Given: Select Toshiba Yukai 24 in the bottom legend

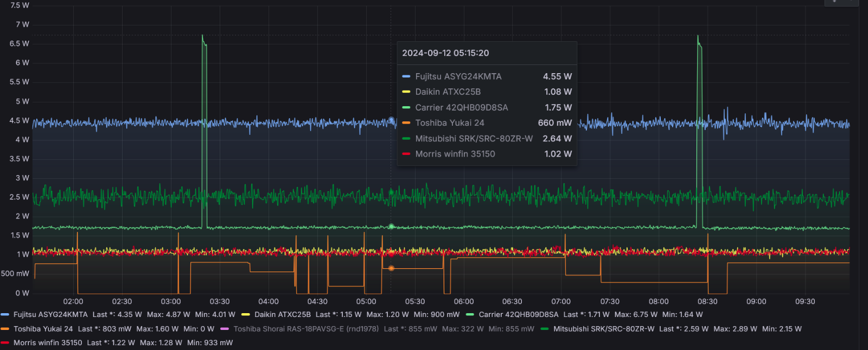Looking at the screenshot, I should point(43,329).
